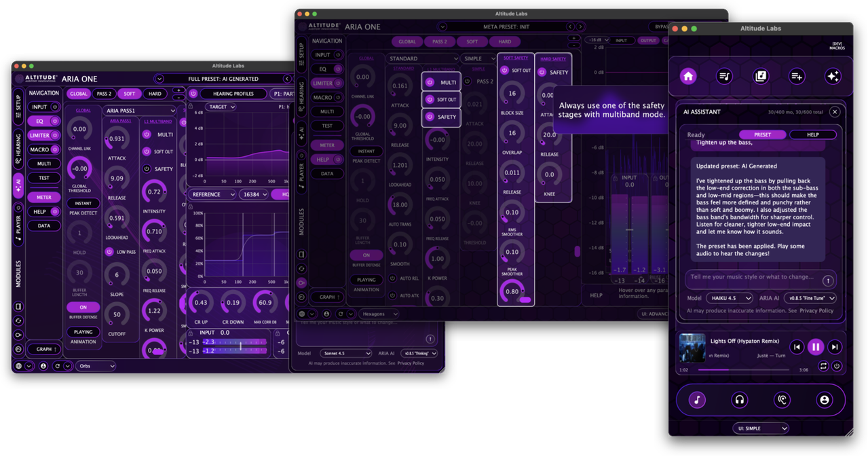The height and width of the screenshot is (461, 868).
Task: Click the left window input level meter
Action: [x=233, y=346]
